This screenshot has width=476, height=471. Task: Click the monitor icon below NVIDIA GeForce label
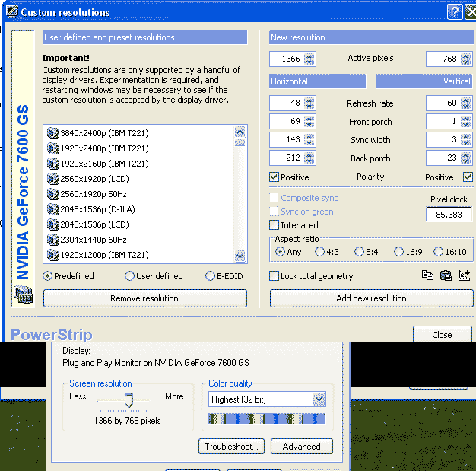pos(24,294)
